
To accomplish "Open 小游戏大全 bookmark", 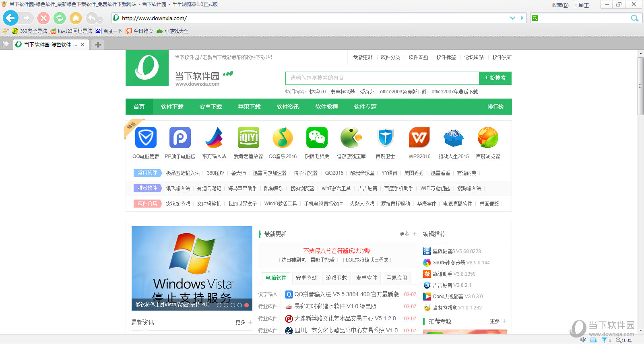I will (x=172, y=31).
